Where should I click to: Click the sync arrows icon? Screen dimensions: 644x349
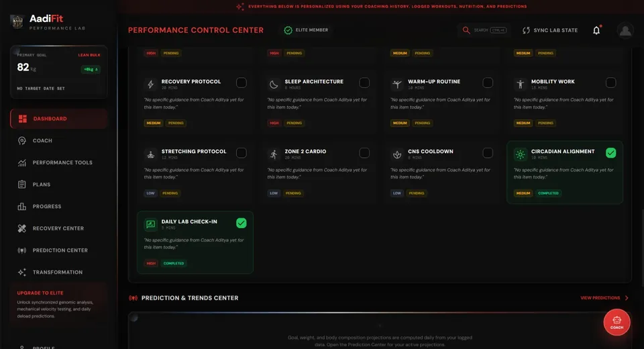(526, 30)
